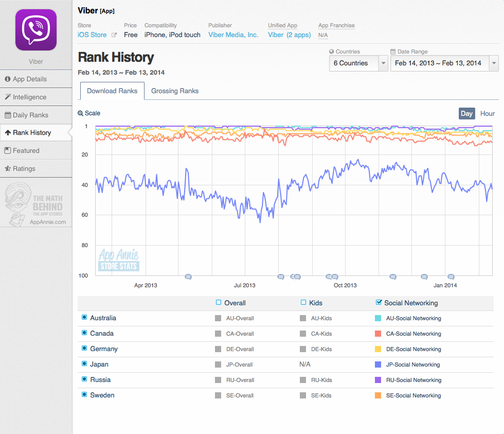Uncheck the Social Networking checkbox
Screen dimensions: 504x434
tap(379, 302)
